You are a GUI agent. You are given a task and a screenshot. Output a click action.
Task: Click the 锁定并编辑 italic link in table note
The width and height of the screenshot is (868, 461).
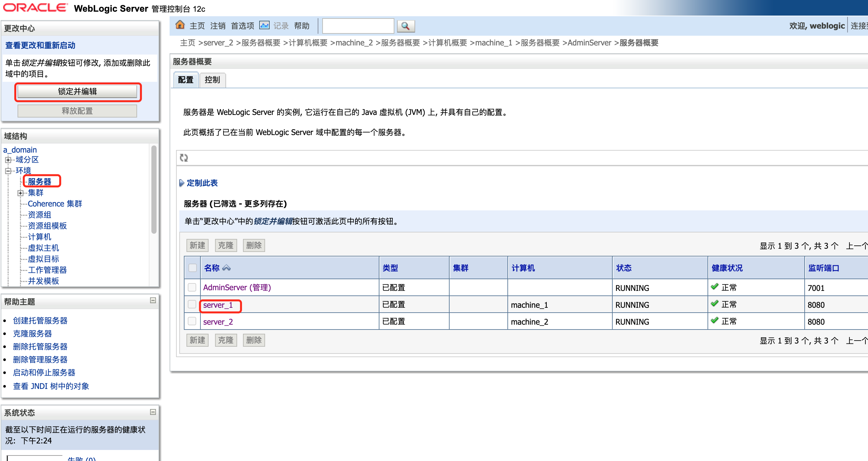pyautogui.click(x=273, y=221)
